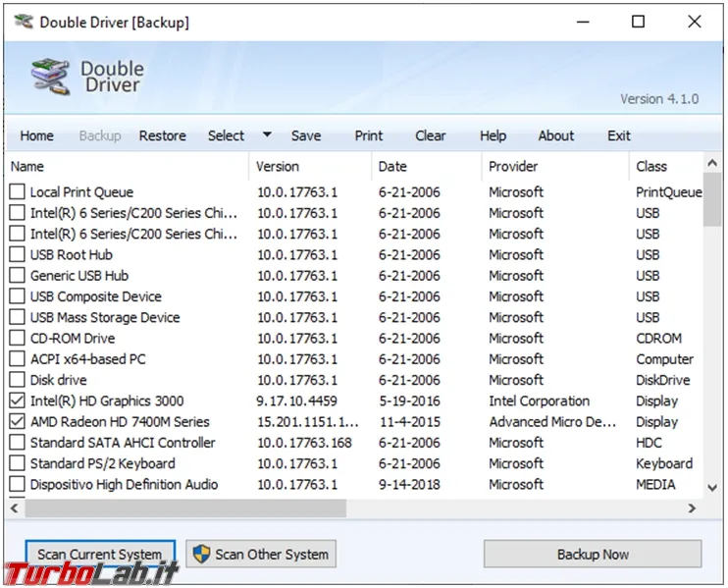Tick the USB Mass Storage Device checkbox

tap(18, 317)
